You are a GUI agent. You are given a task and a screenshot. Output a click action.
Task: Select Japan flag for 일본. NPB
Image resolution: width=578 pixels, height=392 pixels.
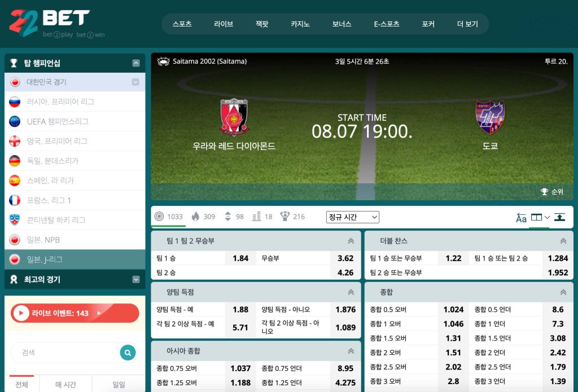coord(15,240)
